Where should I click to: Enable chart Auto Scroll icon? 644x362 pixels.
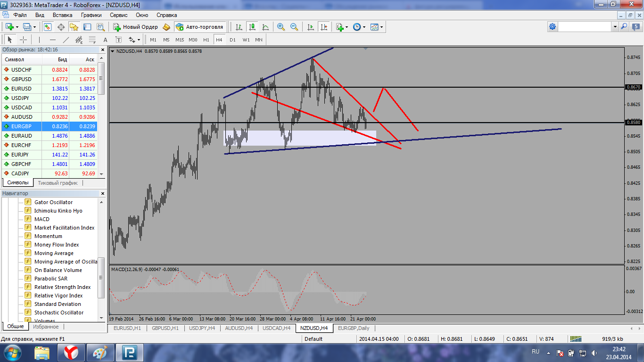310,27
